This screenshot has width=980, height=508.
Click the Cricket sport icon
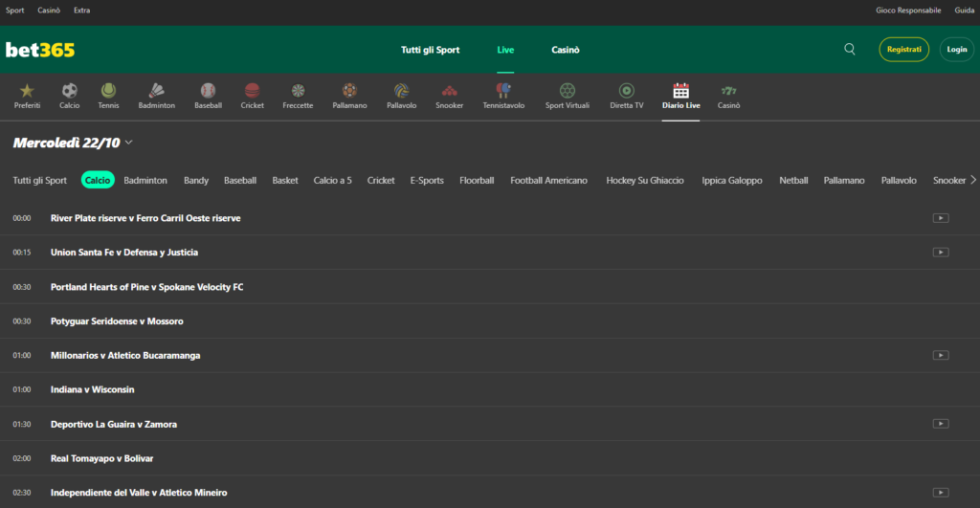click(x=253, y=91)
